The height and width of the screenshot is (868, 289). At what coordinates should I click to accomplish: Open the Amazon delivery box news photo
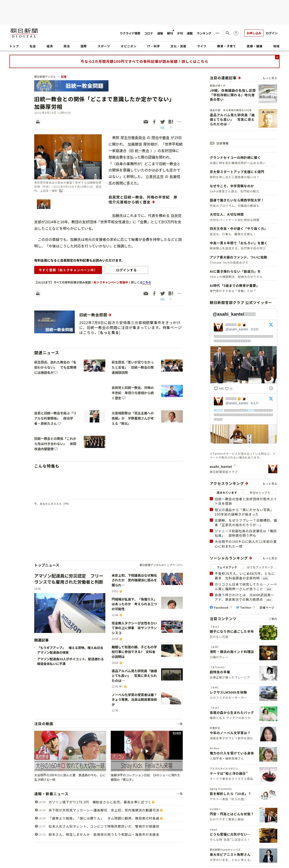coord(70,613)
